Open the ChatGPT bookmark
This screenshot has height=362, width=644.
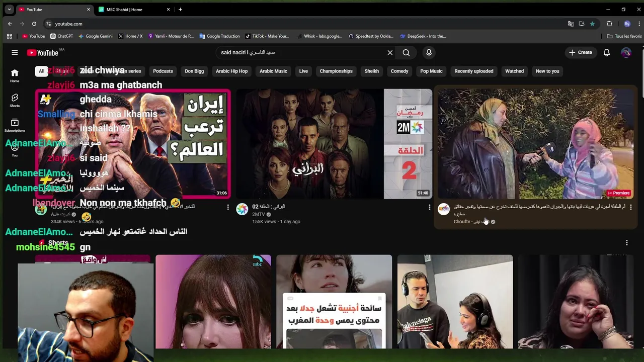(62, 36)
